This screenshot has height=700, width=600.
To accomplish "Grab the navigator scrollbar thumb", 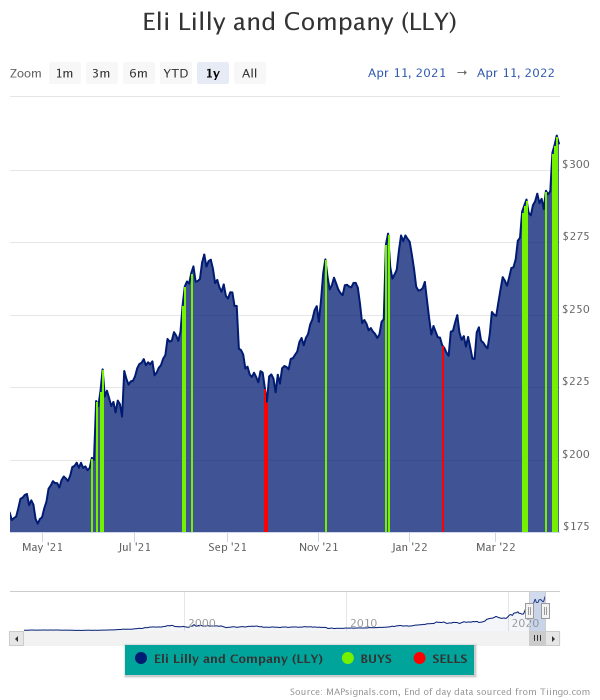I will [537, 638].
